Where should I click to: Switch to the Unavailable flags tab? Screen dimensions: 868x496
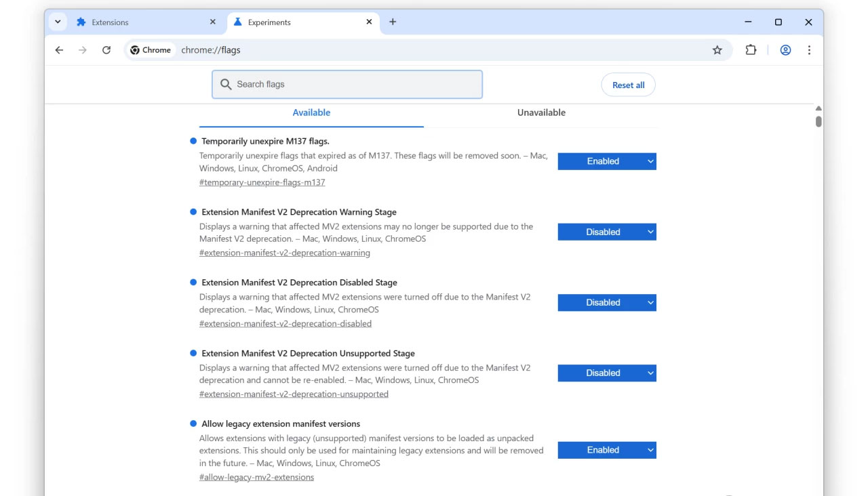(x=540, y=112)
